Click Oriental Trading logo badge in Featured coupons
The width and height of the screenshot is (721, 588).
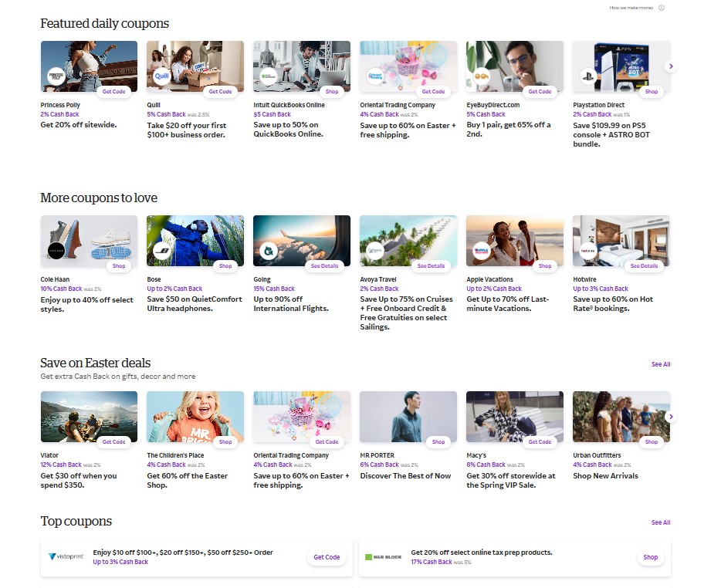pos(375,76)
